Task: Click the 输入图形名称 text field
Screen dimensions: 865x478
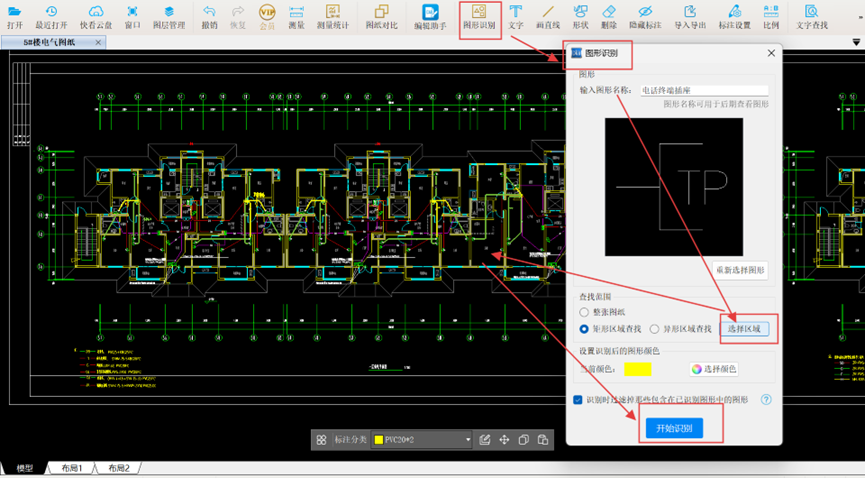Action: pos(704,90)
